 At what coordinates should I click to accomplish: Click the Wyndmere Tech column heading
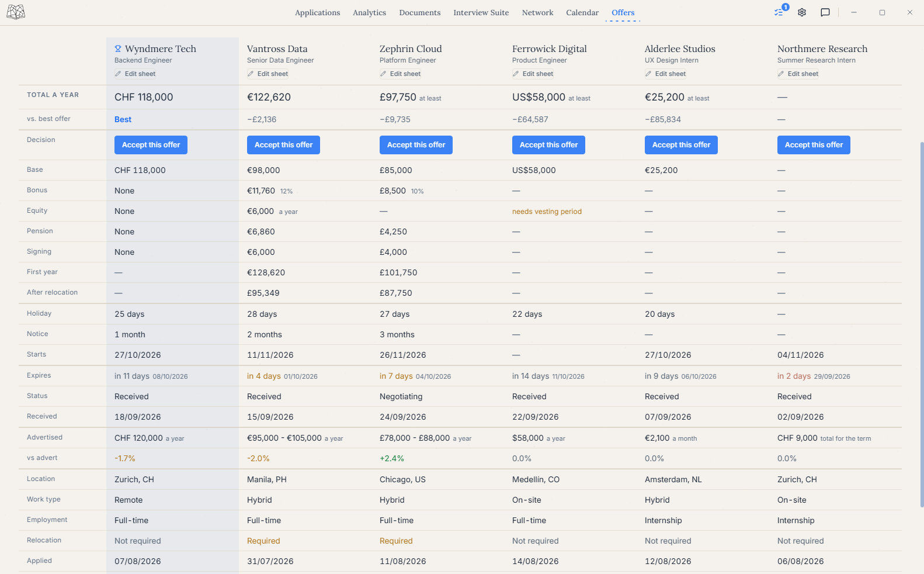(x=161, y=49)
